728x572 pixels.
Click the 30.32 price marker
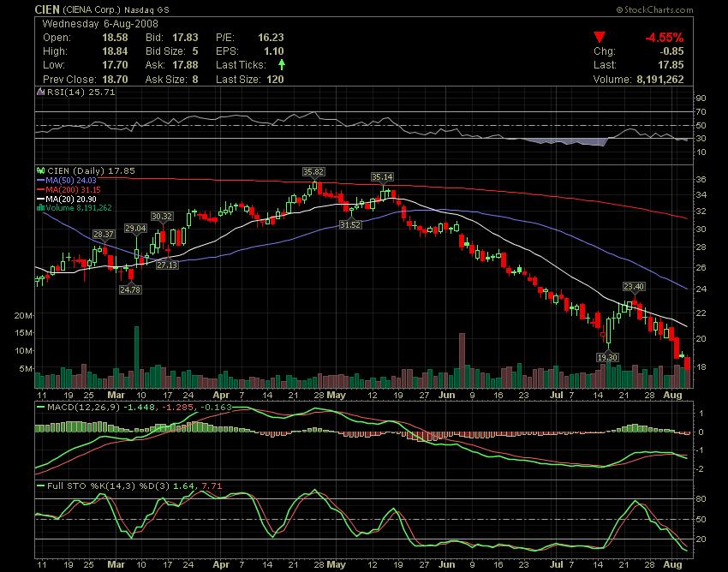[x=162, y=217]
